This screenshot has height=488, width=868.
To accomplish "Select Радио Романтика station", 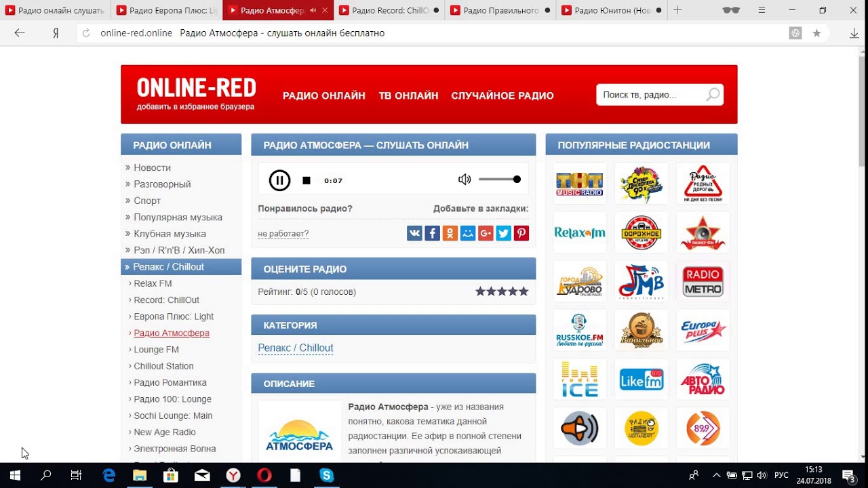I will (x=170, y=383).
